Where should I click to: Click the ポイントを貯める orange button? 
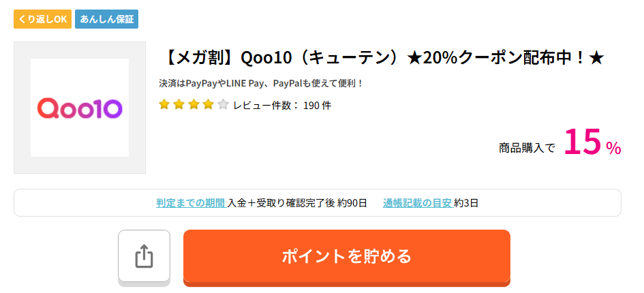click(x=347, y=256)
